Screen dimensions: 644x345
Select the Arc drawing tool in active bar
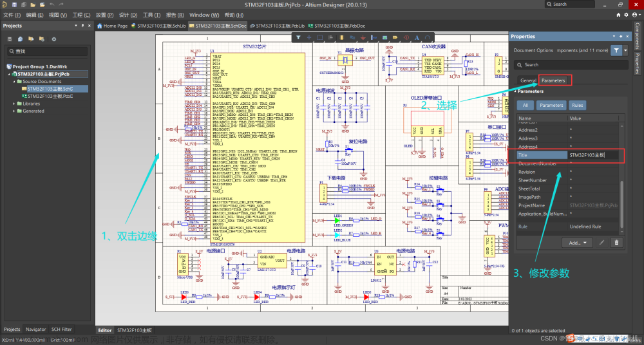tap(428, 37)
